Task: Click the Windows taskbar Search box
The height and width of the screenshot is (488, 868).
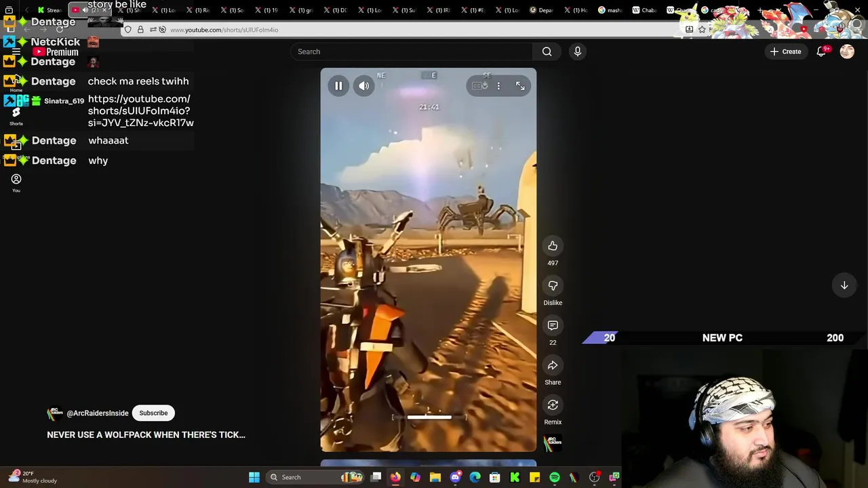Action: (316, 477)
